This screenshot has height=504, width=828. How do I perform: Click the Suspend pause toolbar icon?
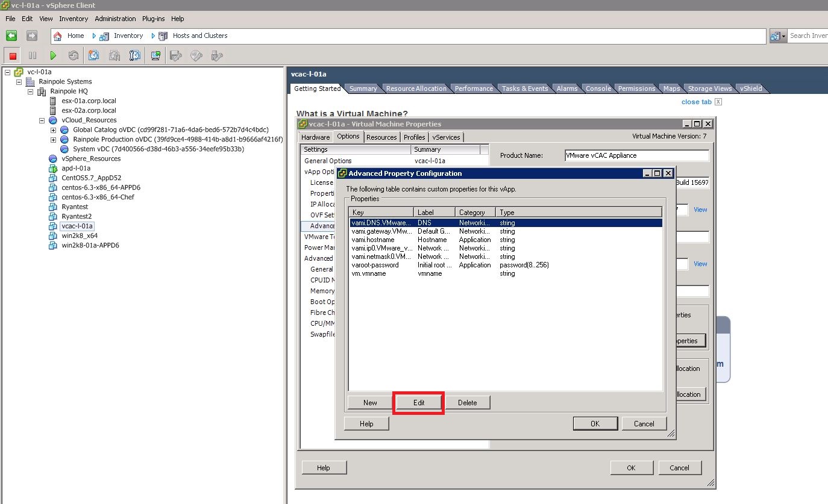point(33,55)
